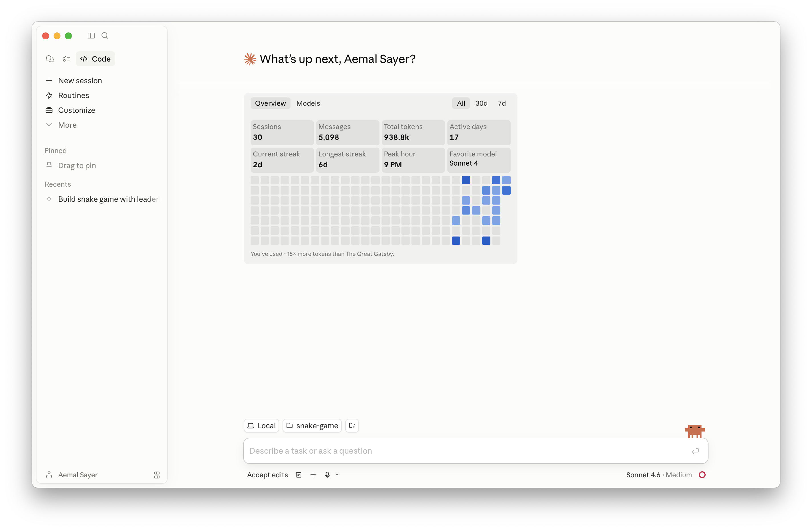This screenshot has width=812, height=530.
Task: Open search
Action: [105, 35]
